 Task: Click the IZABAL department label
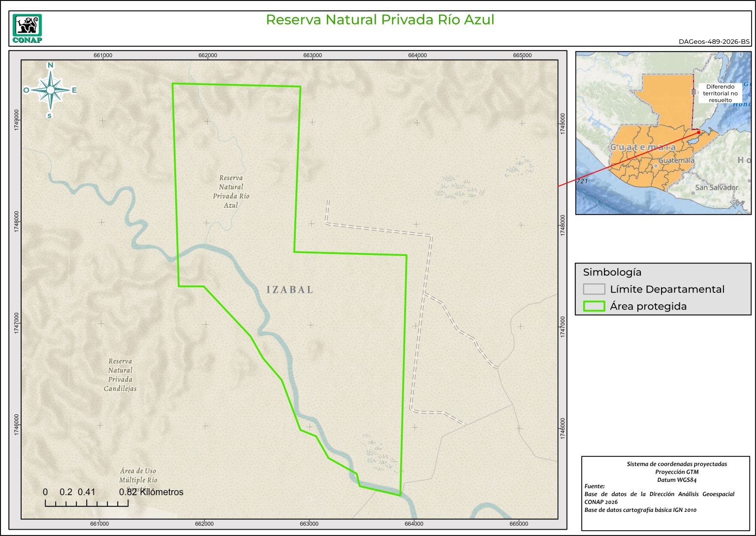(290, 290)
